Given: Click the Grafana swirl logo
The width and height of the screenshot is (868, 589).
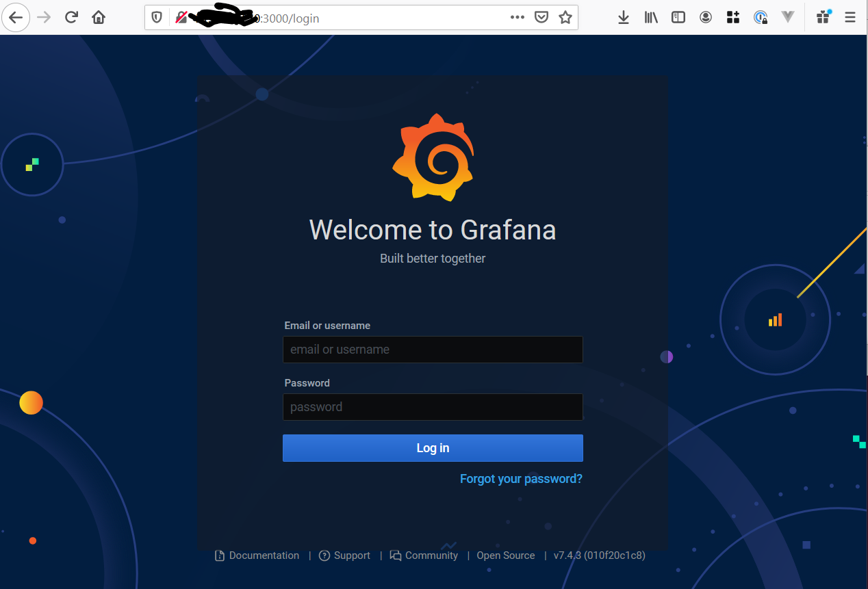Looking at the screenshot, I should (433, 158).
